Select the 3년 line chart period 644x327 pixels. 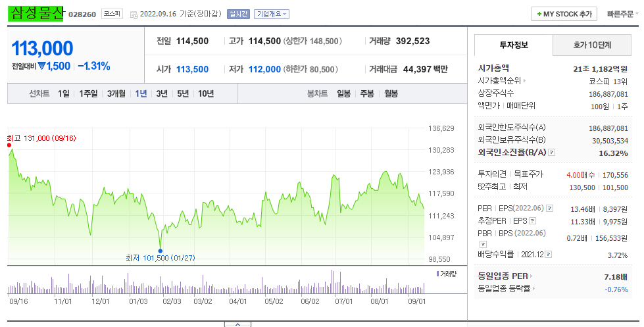(x=162, y=93)
